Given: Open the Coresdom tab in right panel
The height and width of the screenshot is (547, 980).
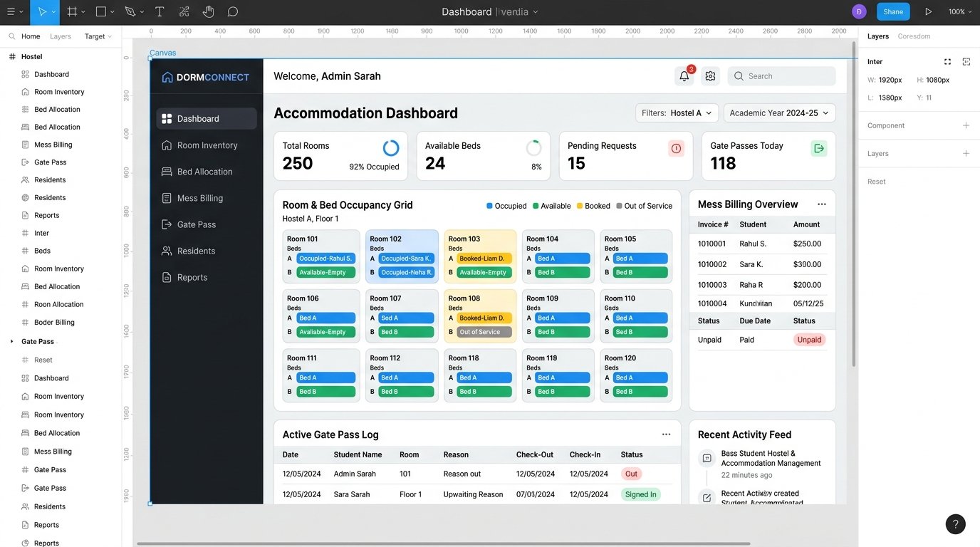Looking at the screenshot, I should click(x=914, y=36).
